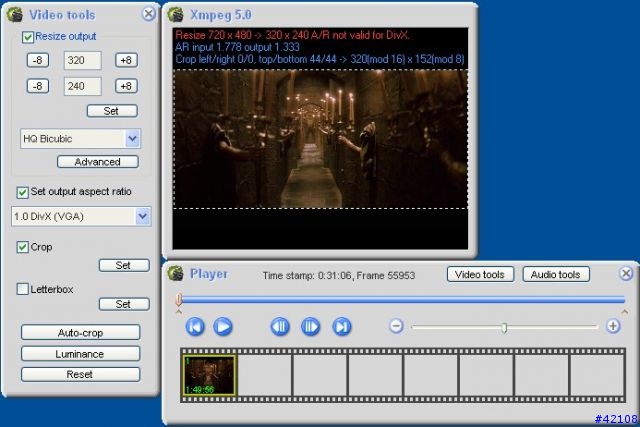Viewport: 640px width, 427px height.
Task: Open Luminance settings
Action: 80,354
